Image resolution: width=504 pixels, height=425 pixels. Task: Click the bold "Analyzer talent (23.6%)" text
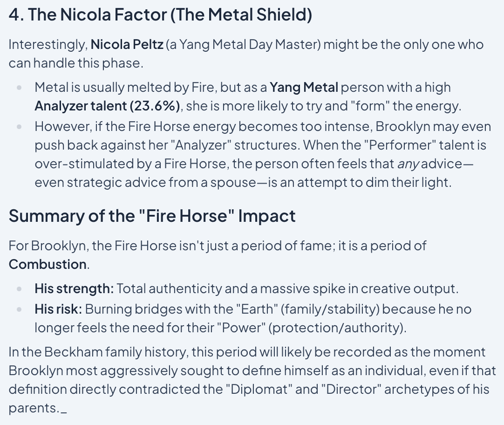(x=107, y=106)
